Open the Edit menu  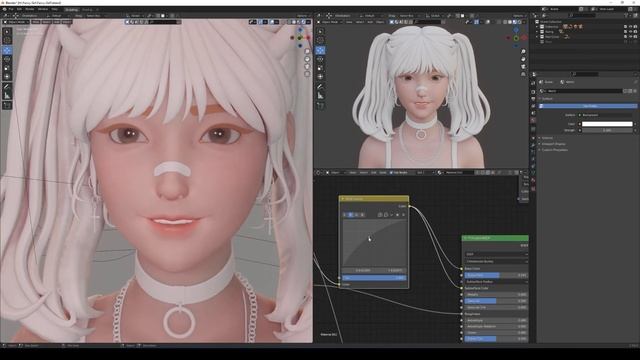click(x=19, y=9)
